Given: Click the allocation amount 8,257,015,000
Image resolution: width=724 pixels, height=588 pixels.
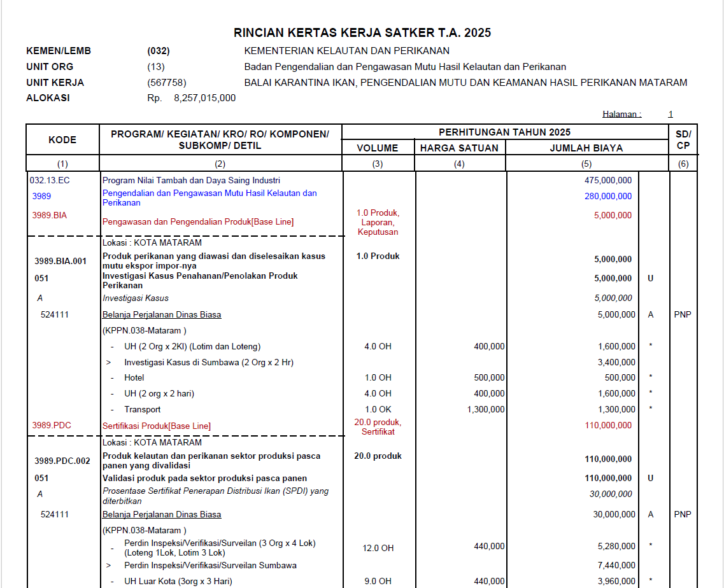Looking at the screenshot, I should [204, 98].
